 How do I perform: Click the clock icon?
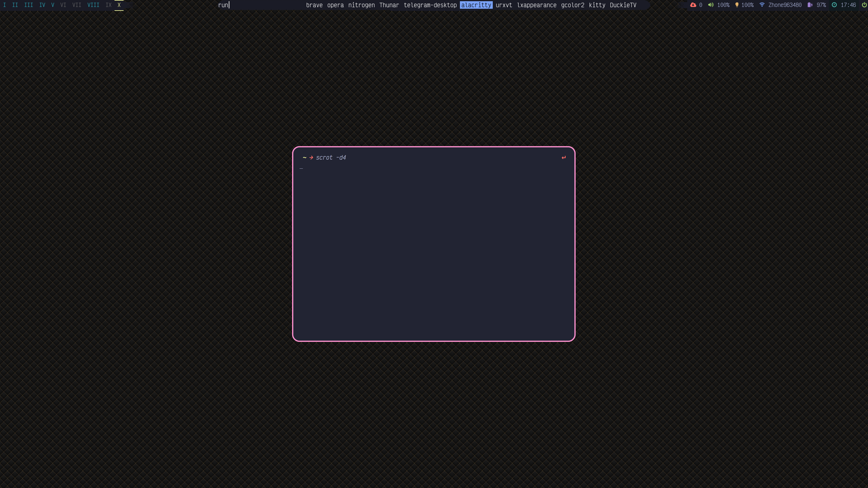tap(834, 5)
